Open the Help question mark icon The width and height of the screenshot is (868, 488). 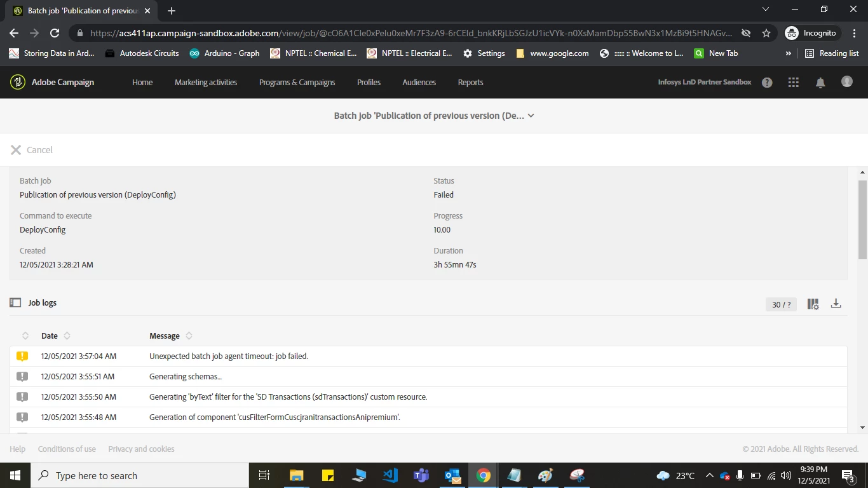coord(767,83)
